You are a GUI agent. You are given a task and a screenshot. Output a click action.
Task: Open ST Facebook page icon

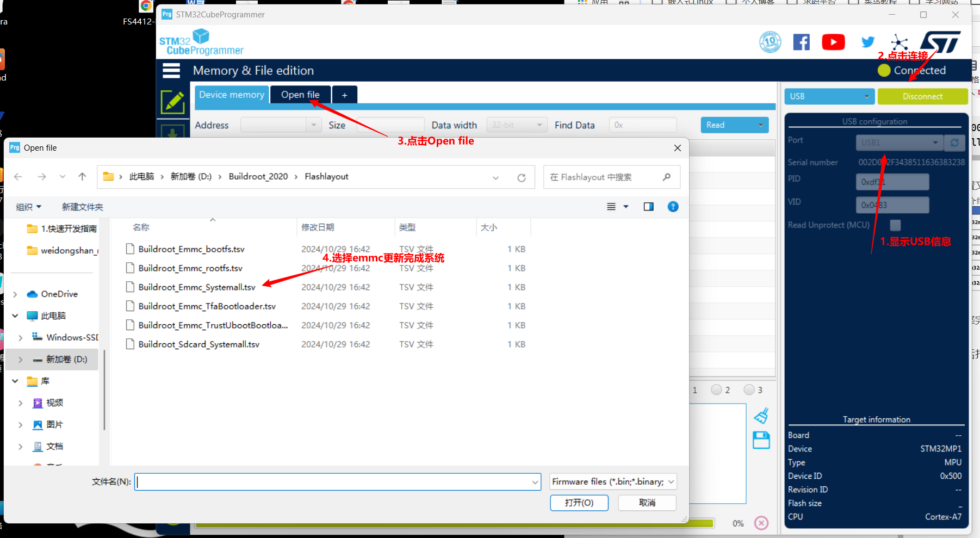[x=801, y=42]
